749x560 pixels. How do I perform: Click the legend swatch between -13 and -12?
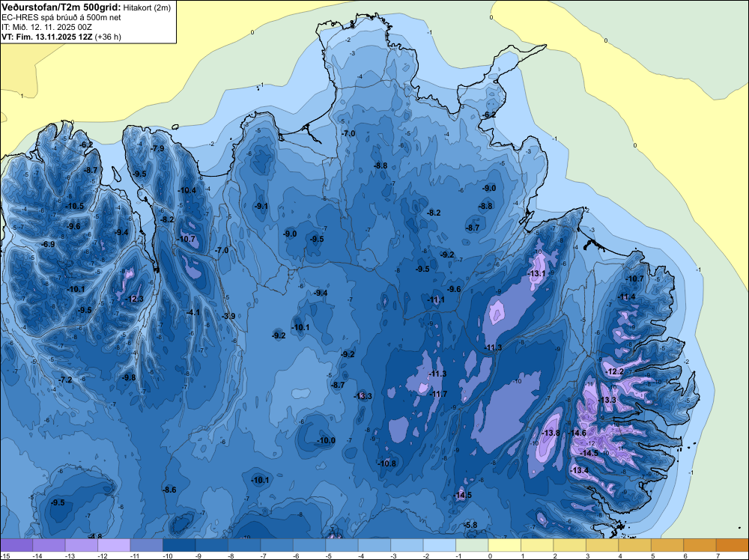[x=81, y=545]
